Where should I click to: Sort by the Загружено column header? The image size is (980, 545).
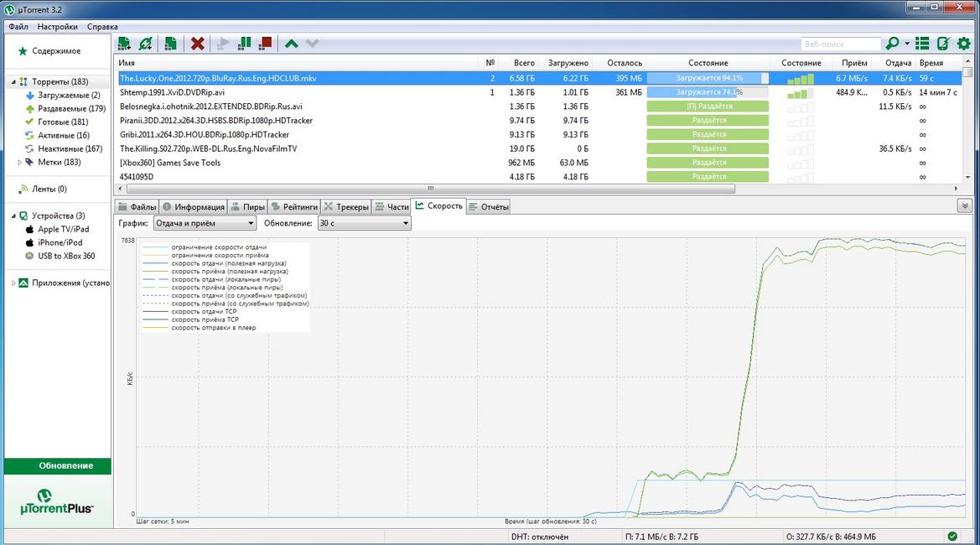[568, 63]
